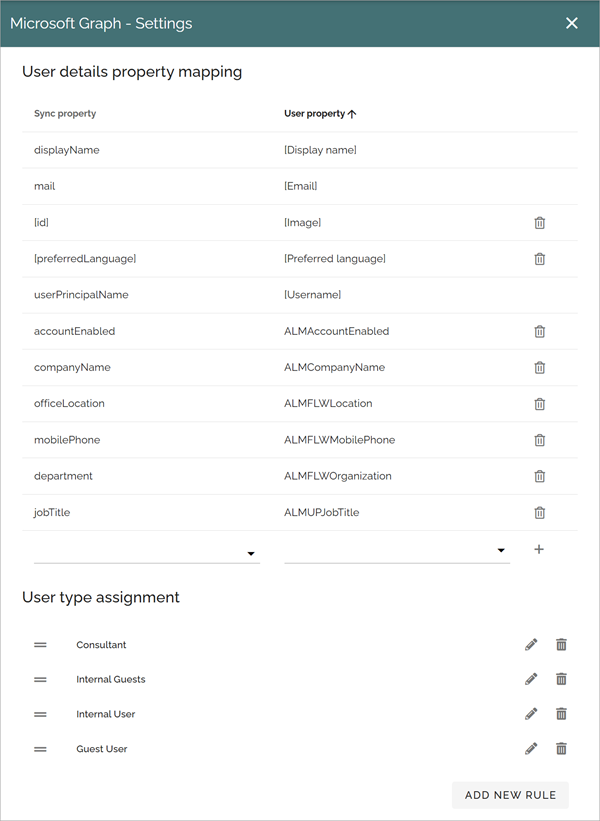Screen dimensions: 600x821
Task: Grab the Internal User drag handle
Action: pyautogui.click(x=40, y=714)
